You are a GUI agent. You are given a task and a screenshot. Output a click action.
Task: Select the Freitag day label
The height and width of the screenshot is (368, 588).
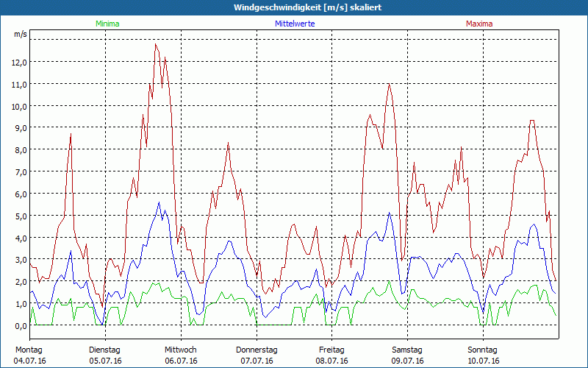332,350
